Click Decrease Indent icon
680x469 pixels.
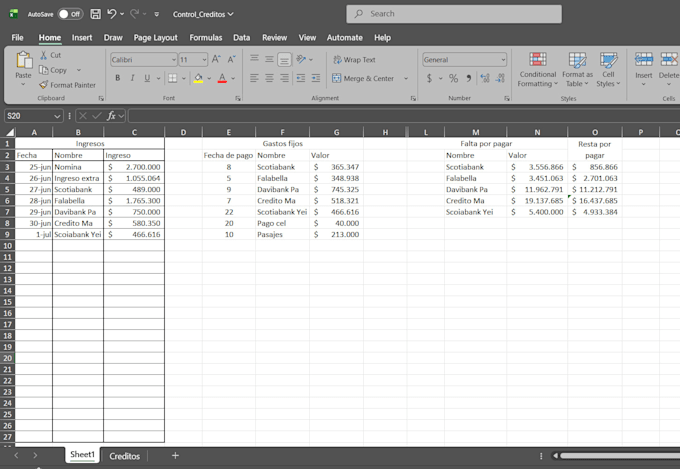click(x=301, y=78)
